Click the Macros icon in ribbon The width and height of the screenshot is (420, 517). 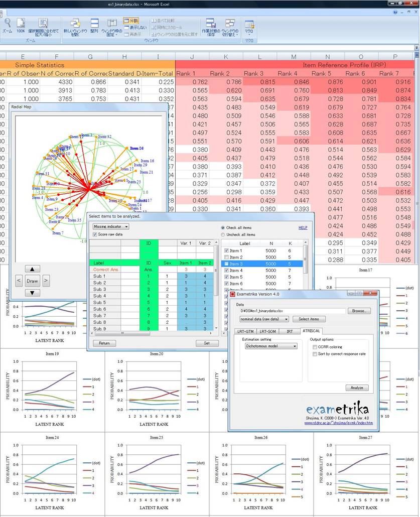[x=249, y=24]
